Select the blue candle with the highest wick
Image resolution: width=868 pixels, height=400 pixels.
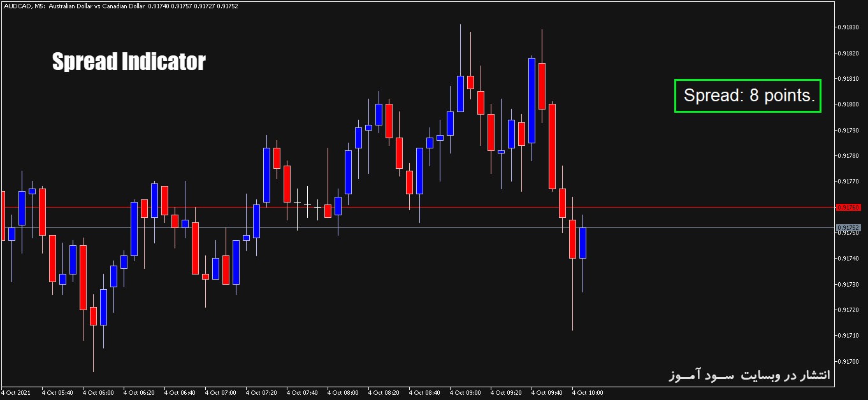[460, 94]
